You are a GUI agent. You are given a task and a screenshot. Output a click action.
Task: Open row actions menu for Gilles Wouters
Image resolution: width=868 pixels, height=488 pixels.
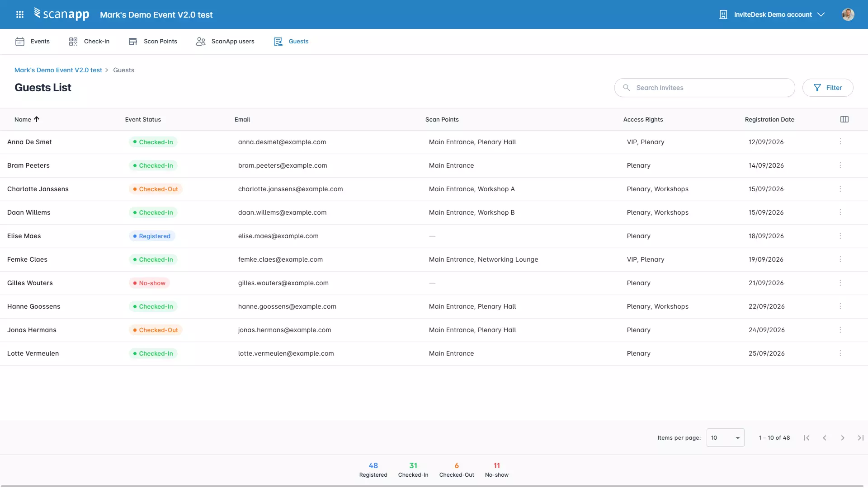840,283
